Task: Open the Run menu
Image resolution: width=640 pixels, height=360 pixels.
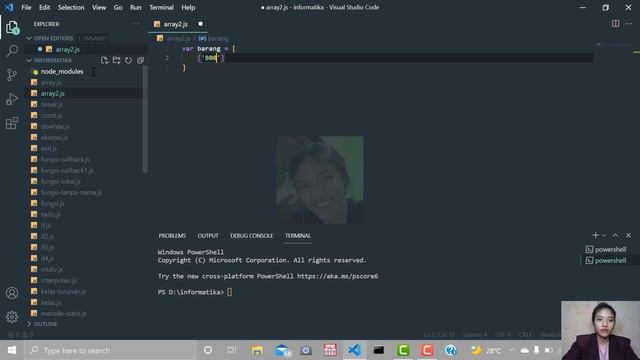Action: [136, 7]
